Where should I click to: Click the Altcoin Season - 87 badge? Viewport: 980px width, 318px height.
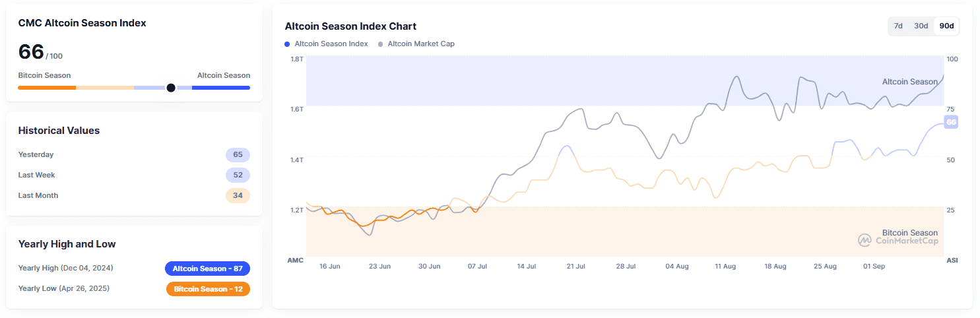(207, 269)
